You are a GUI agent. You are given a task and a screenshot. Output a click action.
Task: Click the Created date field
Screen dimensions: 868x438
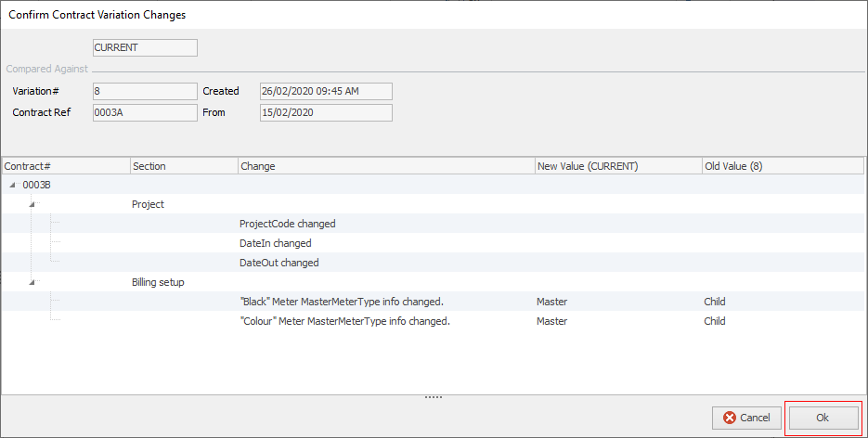(x=326, y=91)
